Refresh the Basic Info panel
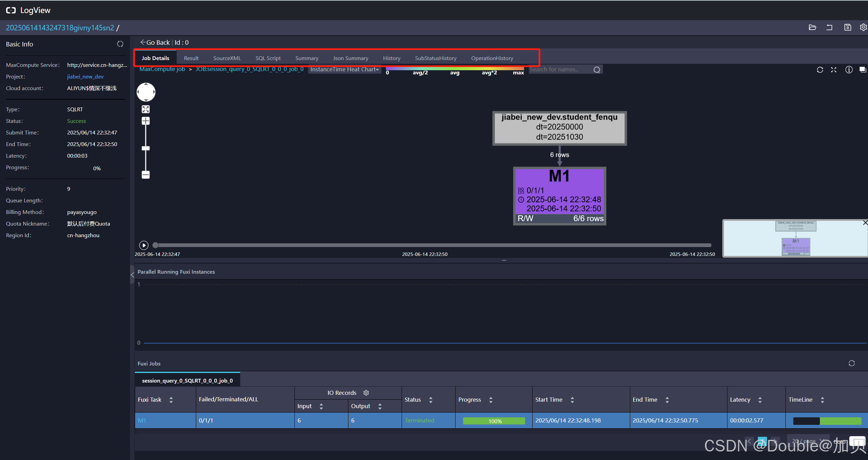868x460 pixels. pyautogui.click(x=120, y=44)
